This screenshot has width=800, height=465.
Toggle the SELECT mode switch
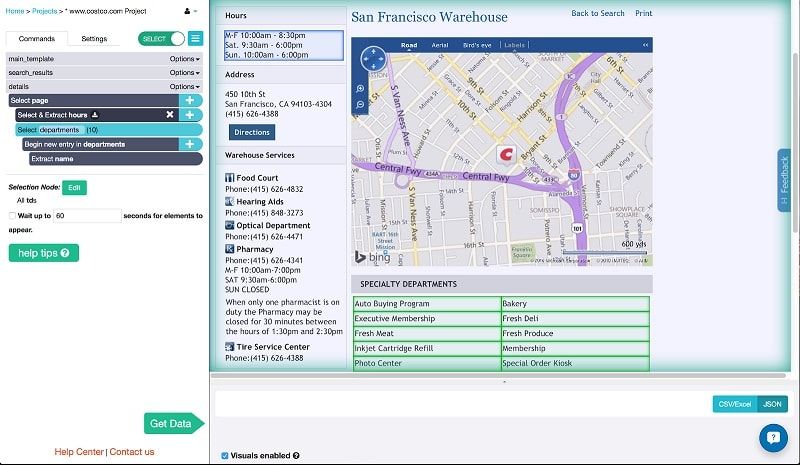point(161,39)
